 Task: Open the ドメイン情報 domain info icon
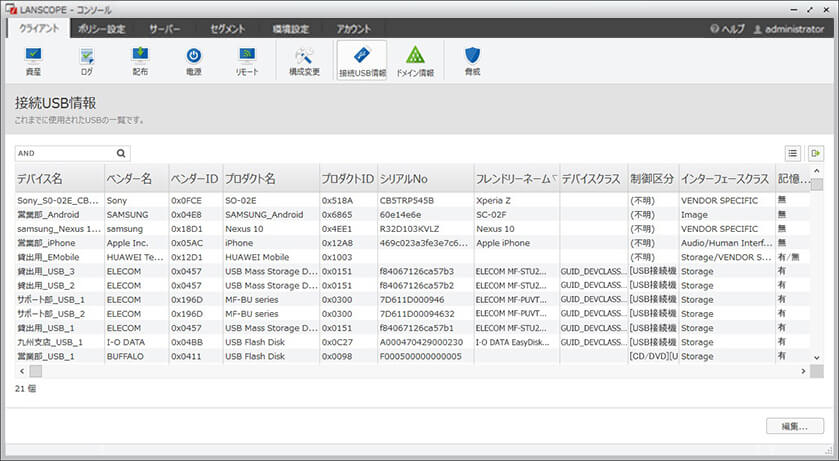coord(415,61)
